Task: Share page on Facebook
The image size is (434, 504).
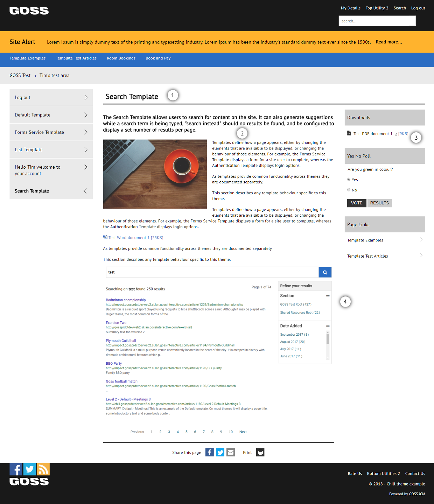Action: point(209,452)
